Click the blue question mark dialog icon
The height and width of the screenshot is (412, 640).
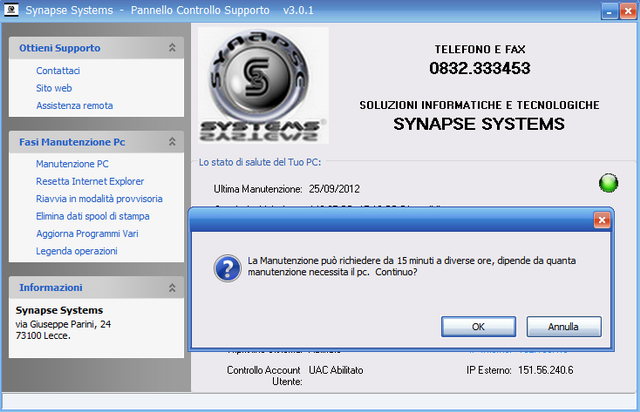point(227,268)
